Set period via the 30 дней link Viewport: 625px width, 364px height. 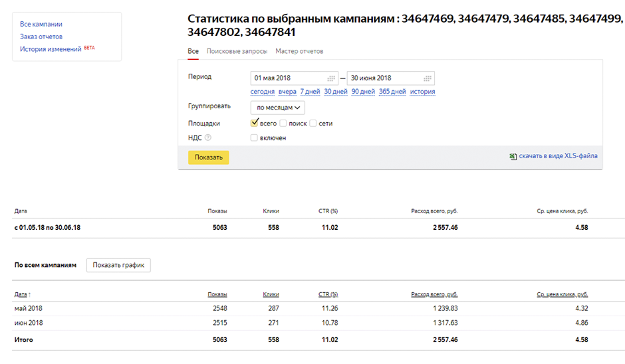coord(336,92)
